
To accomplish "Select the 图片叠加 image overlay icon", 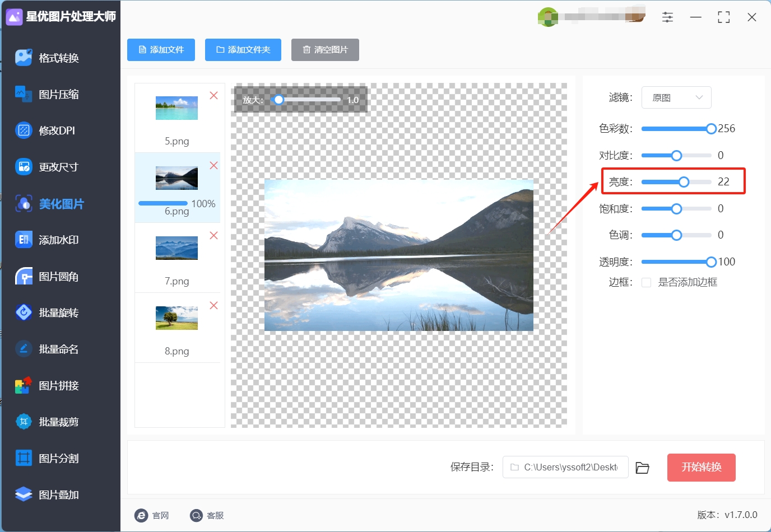I will (24, 494).
